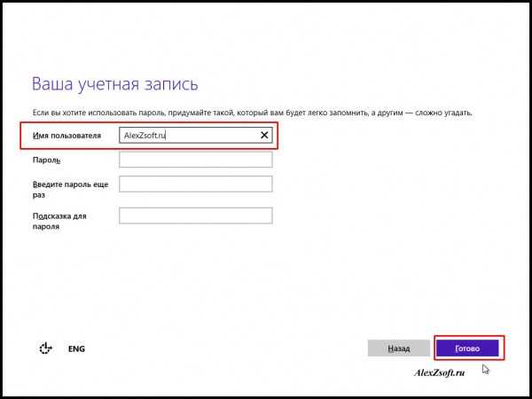This screenshot has width=532, height=399.
Task: Click the Ваша учетная запись heading
Action: [114, 85]
